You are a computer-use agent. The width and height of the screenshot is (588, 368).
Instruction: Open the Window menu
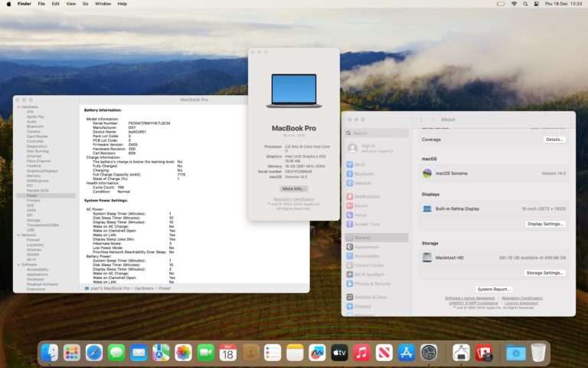coord(103,4)
